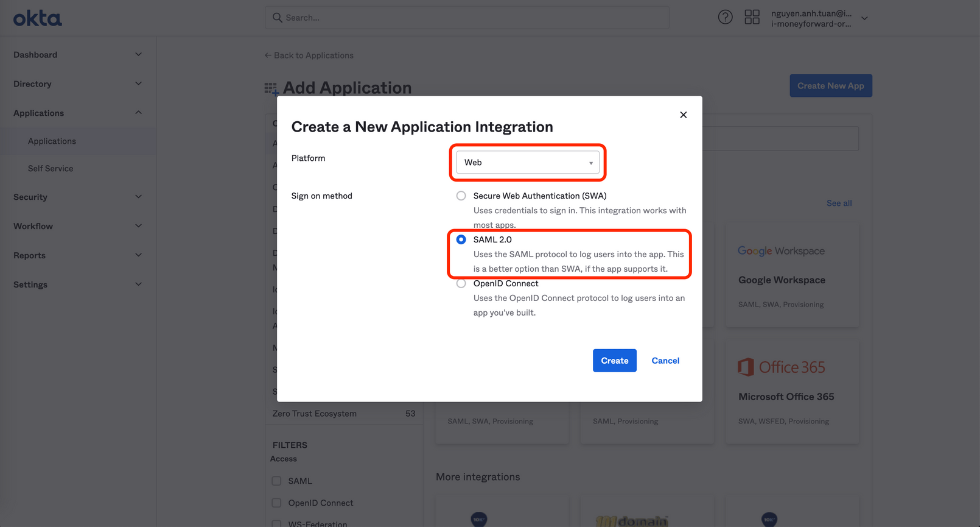Open the Platform dropdown showing Web
This screenshot has width=980, height=527.
tap(528, 163)
